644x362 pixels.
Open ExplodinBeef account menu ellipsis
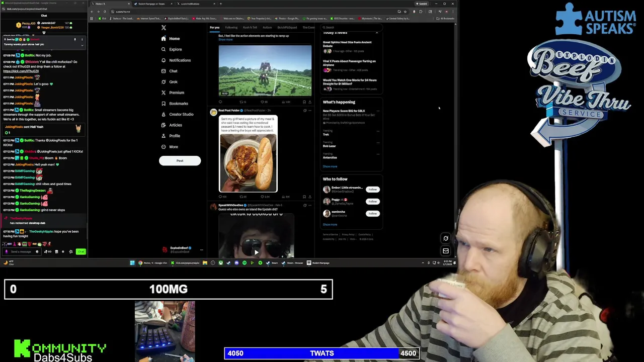tap(201, 249)
